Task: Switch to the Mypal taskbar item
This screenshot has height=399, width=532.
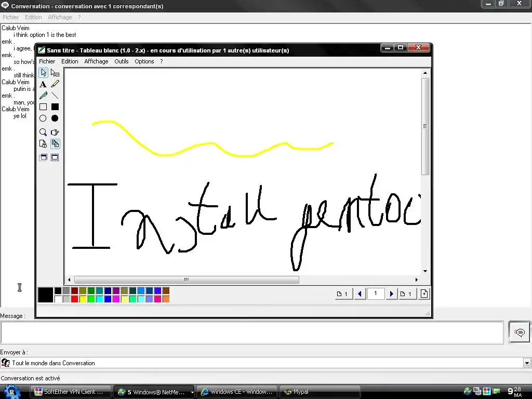Action: pyautogui.click(x=320, y=392)
